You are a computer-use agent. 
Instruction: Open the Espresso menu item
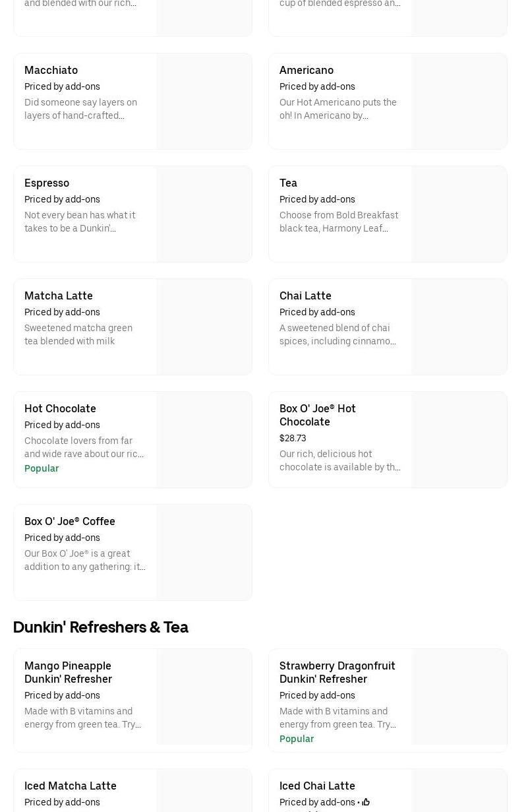pos(46,183)
